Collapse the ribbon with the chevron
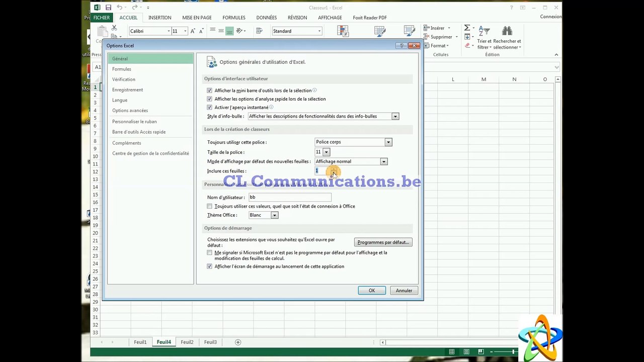Screen dimensions: 644x362 click(x=556, y=55)
